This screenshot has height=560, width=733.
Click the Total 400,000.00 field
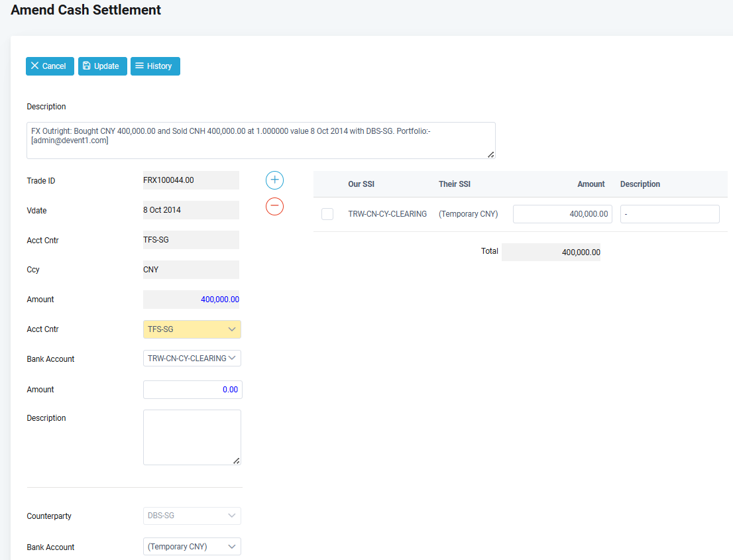pos(551,252)
